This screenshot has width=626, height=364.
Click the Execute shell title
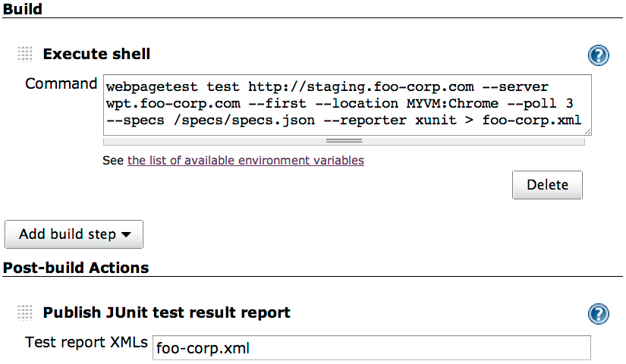[96, 54]
